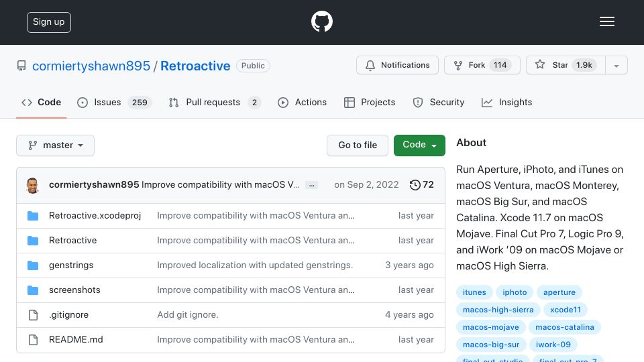The height and width of the screenshot is (362, 644).
Task: Open the genstrings folder
Action: click(x=71, y=265)
